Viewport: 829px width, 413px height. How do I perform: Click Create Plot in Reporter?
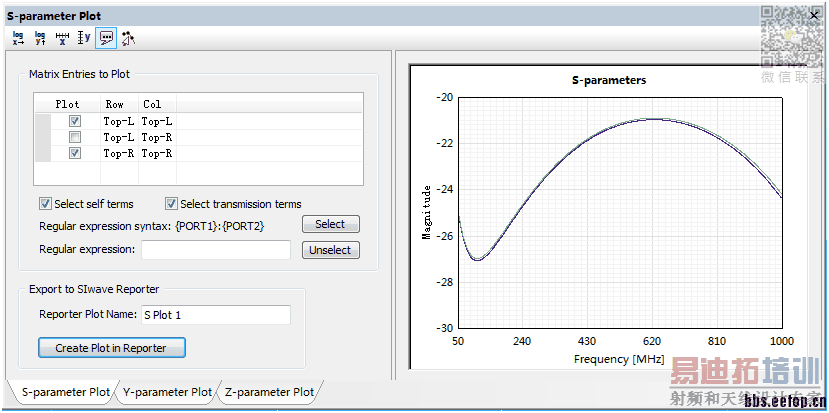(x=112, y=348)
